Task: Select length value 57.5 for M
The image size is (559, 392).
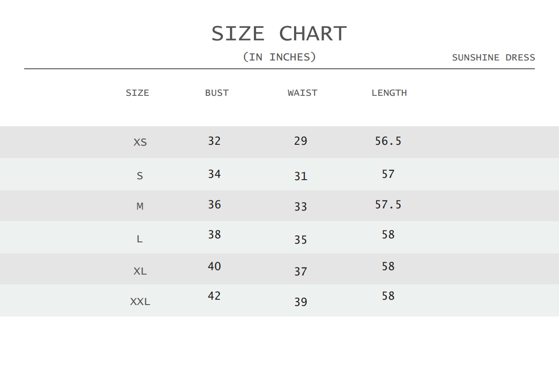Action: [388, 204]
